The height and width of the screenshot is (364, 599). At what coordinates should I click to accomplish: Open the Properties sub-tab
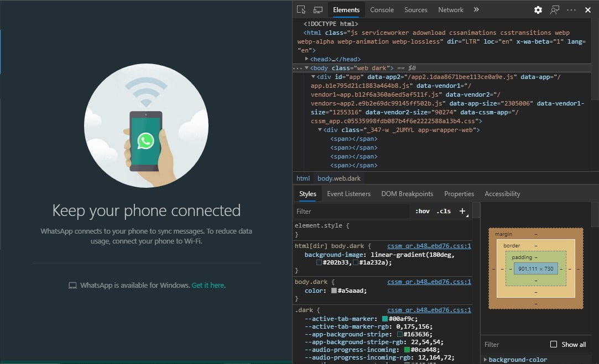459,194
